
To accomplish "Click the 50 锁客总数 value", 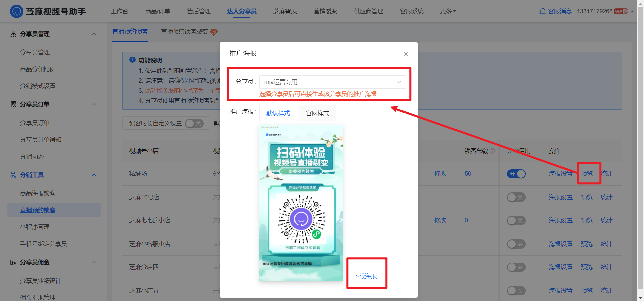I will (x=468, y=174).
